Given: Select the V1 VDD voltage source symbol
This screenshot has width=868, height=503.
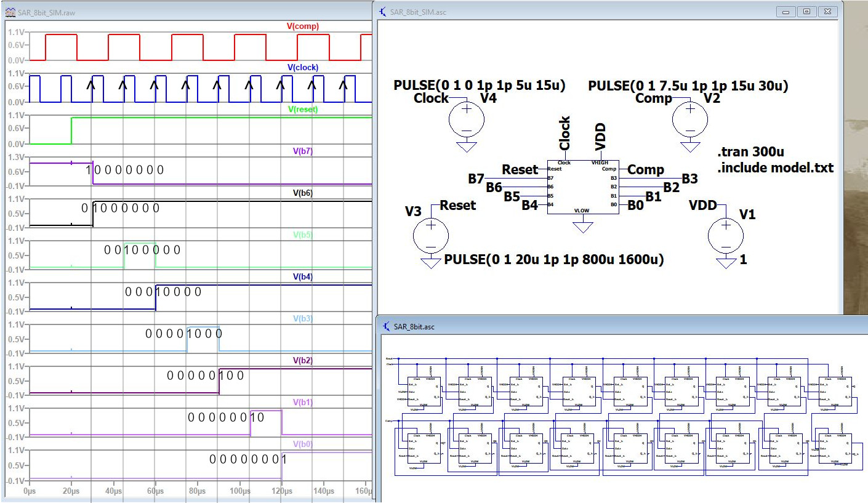Looking at the screenshot, I should 726,235.
